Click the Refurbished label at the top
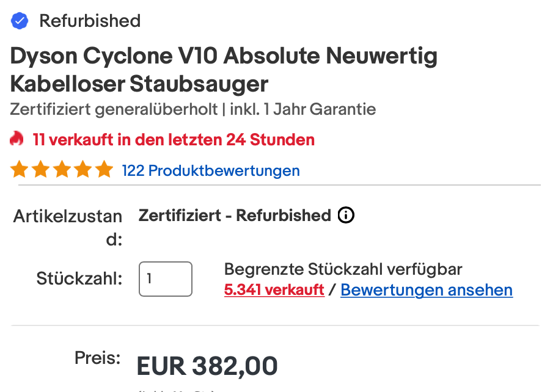The height and width of the screenshot is (392, 550). 90,21
